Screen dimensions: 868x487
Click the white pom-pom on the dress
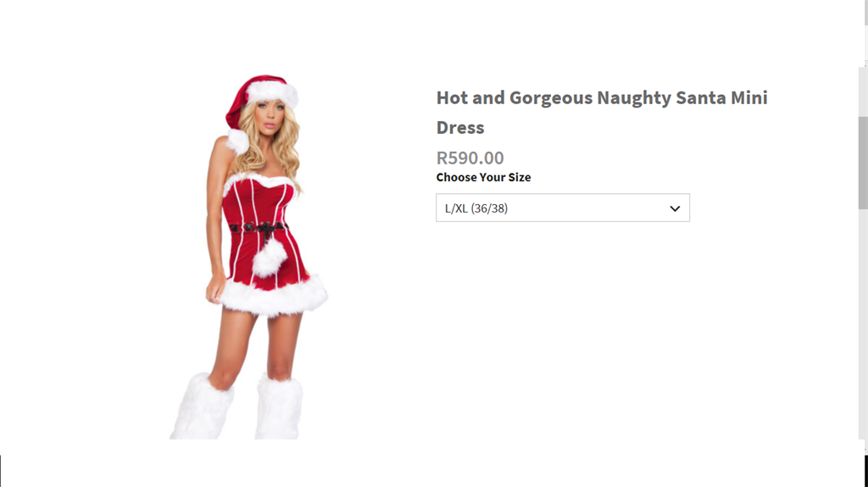[270, 259]
